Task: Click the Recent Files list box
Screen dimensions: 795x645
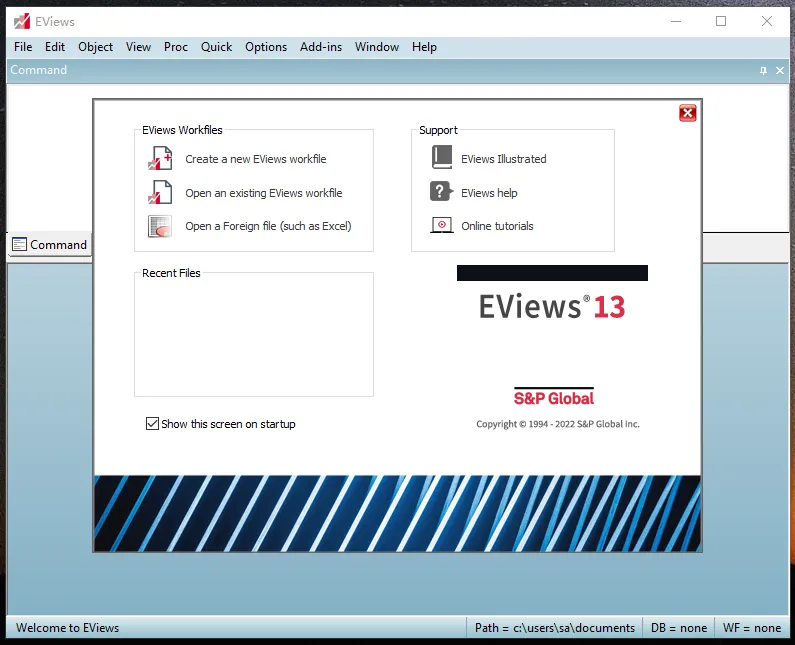Action: click(254, 335)
